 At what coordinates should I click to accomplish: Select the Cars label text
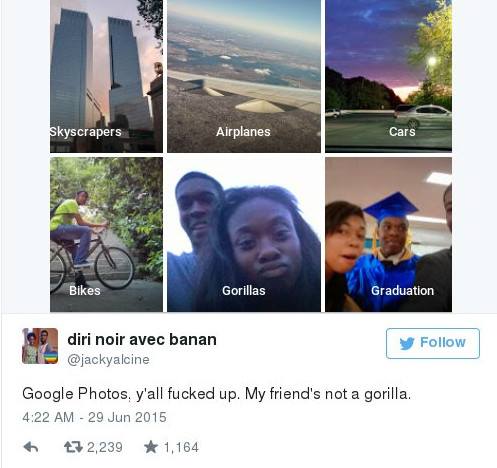(x=402, y=132)
